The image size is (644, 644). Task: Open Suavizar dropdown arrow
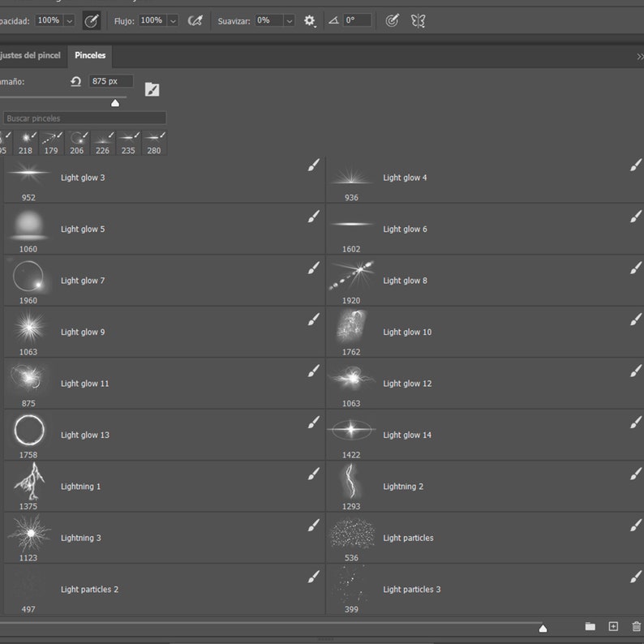coord(289,20)
